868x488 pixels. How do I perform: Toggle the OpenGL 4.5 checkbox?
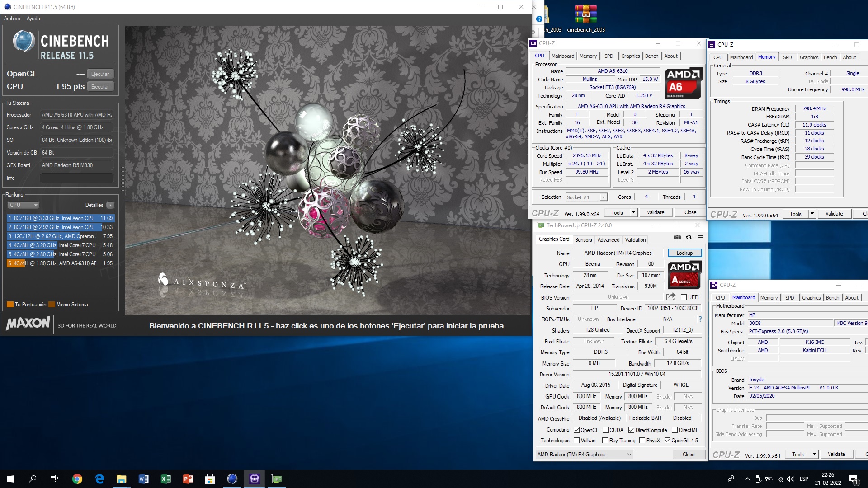pyautogui.click(x=667, y=441)
